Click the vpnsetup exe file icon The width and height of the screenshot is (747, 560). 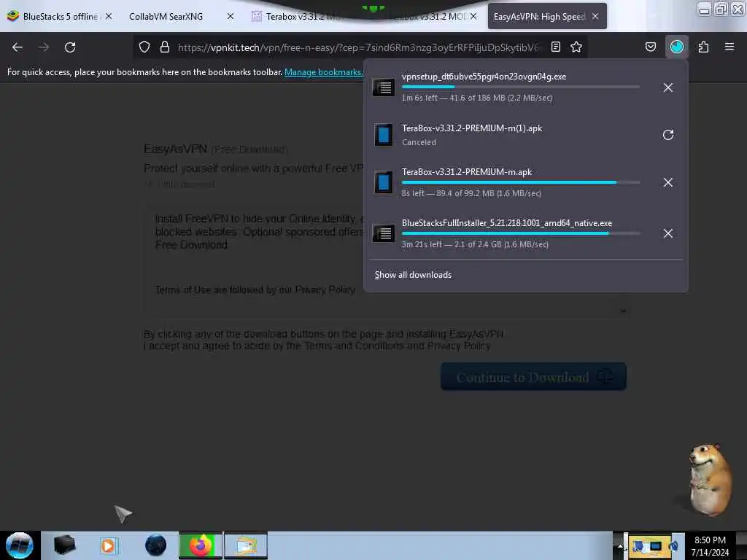pyautogui.click(x=384, y=87)
